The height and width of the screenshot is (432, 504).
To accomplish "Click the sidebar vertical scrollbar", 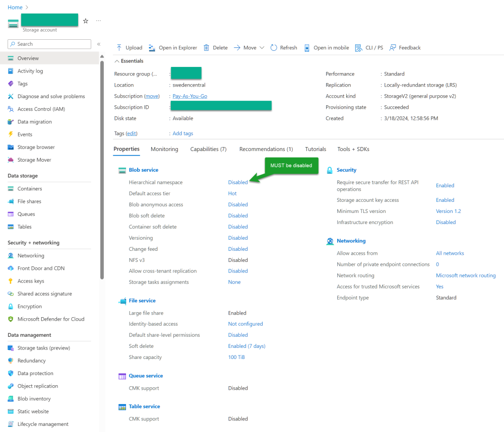I will point(102,170).
